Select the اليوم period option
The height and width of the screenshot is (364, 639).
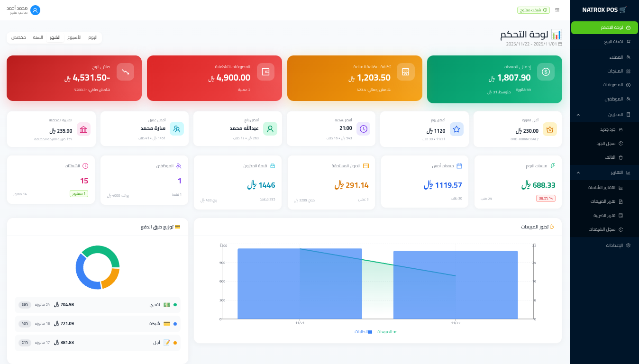point(93,37)
